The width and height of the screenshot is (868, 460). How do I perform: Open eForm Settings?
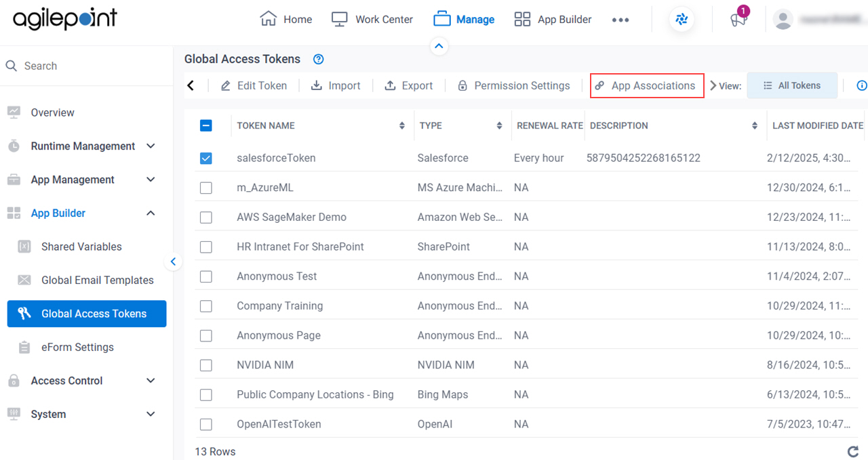click(77, 347)
